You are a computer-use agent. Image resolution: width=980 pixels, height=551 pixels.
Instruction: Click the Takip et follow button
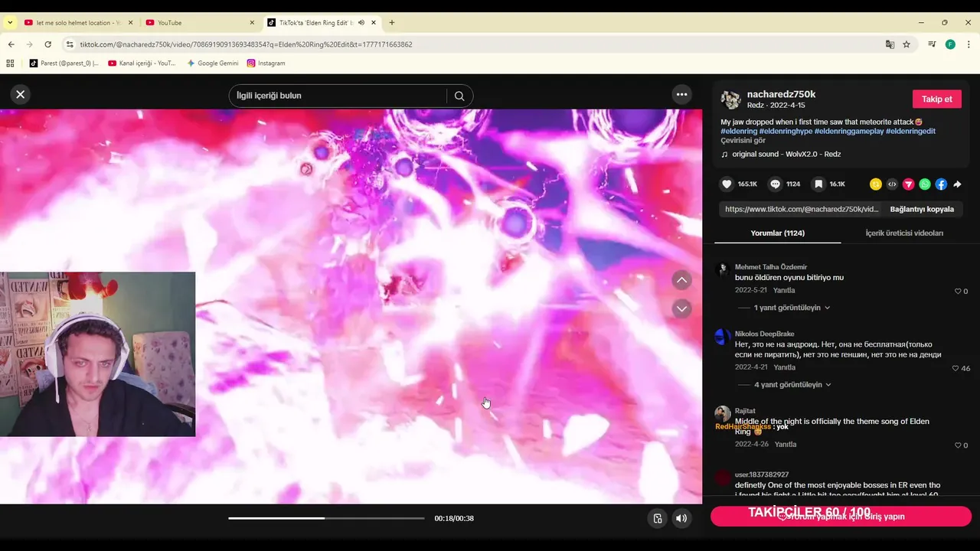(x=936, y=99)
